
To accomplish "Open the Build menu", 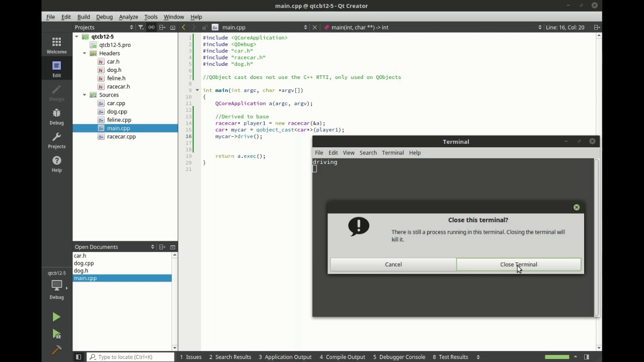I will [x=84, y=17].
